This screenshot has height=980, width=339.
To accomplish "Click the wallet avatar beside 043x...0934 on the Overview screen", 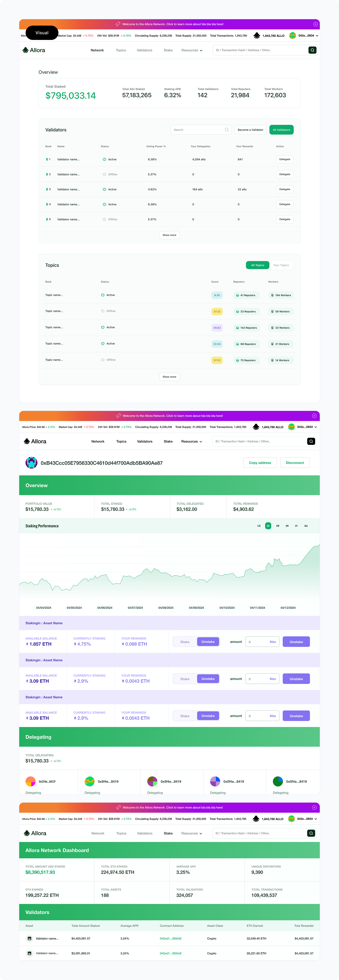I will 293,35.
